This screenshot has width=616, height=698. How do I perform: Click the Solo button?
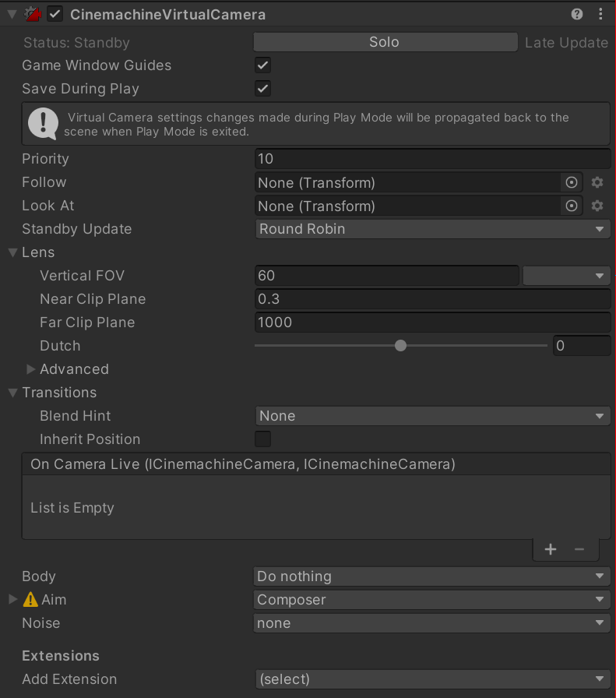tap(385, 42)
